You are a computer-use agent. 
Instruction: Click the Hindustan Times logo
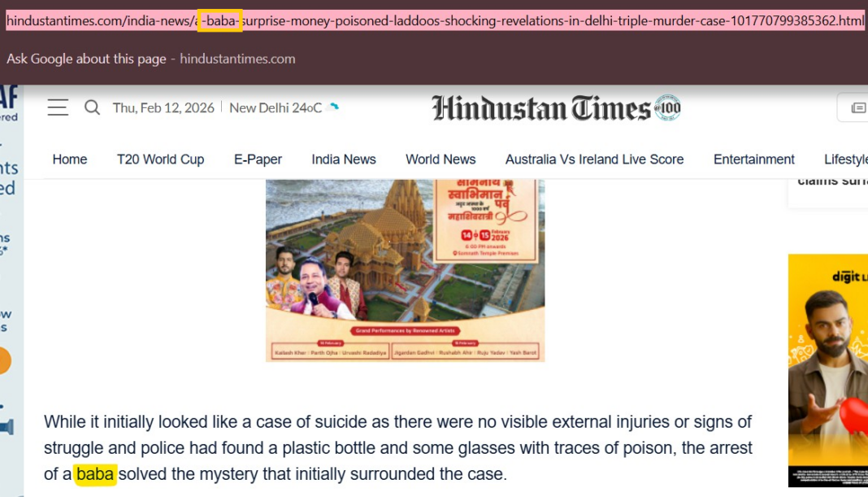[x=542, y=107]
